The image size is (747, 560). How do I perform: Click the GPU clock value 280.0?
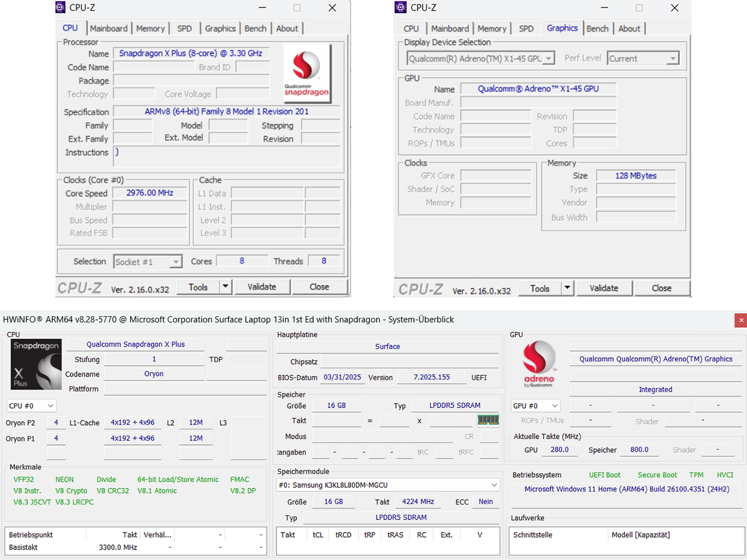pyautogui.click(x=560, y=450)
